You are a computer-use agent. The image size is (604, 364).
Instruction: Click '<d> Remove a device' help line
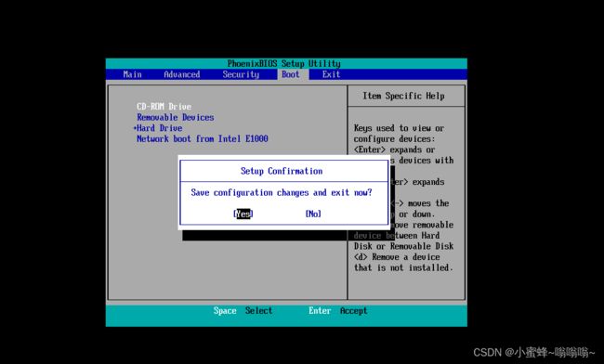pos(397,257)
